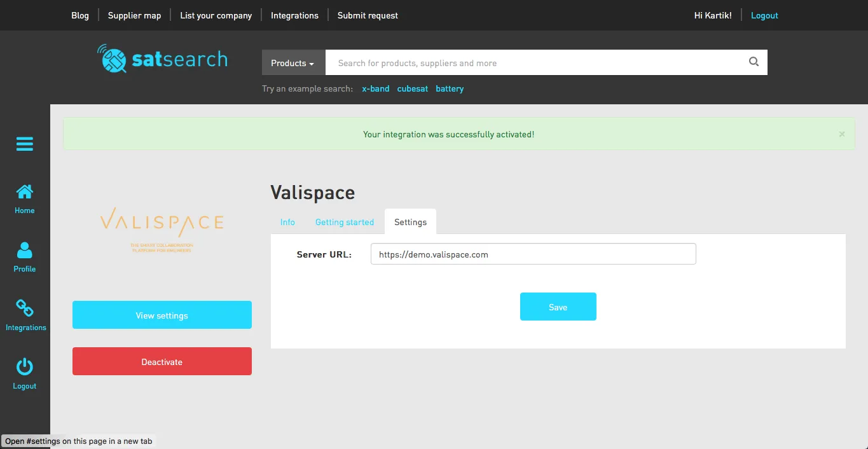Open the Integrations page from top navigation
This screenshot has width=868, height=449.
click(x=294, y=15)
